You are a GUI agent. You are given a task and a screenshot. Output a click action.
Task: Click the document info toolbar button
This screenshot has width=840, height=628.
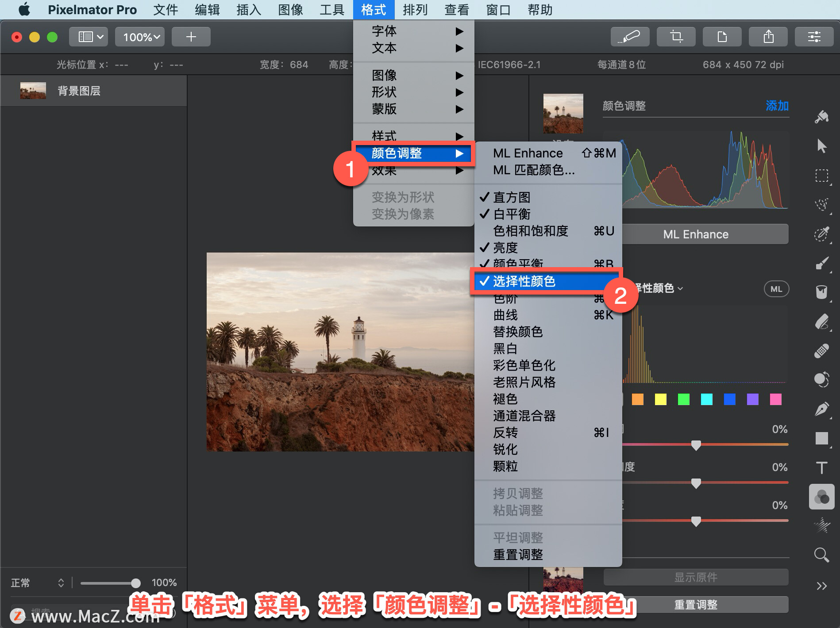coord(722,37)
